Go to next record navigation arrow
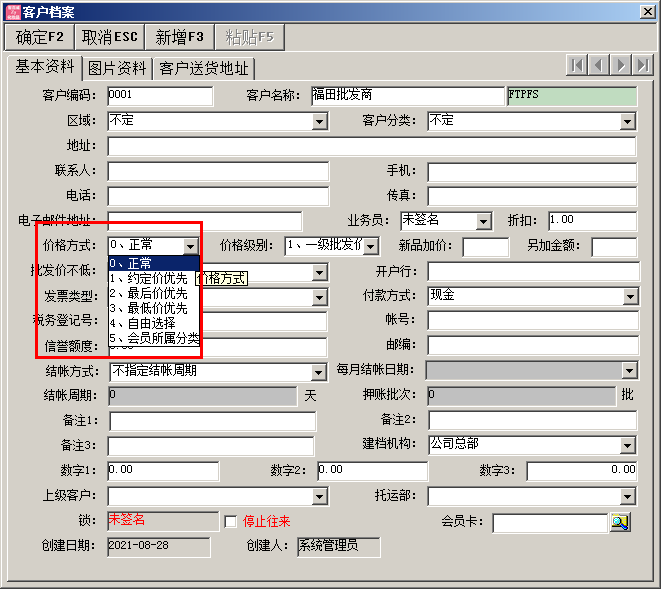Screen dimensions: 661x589 620,65
